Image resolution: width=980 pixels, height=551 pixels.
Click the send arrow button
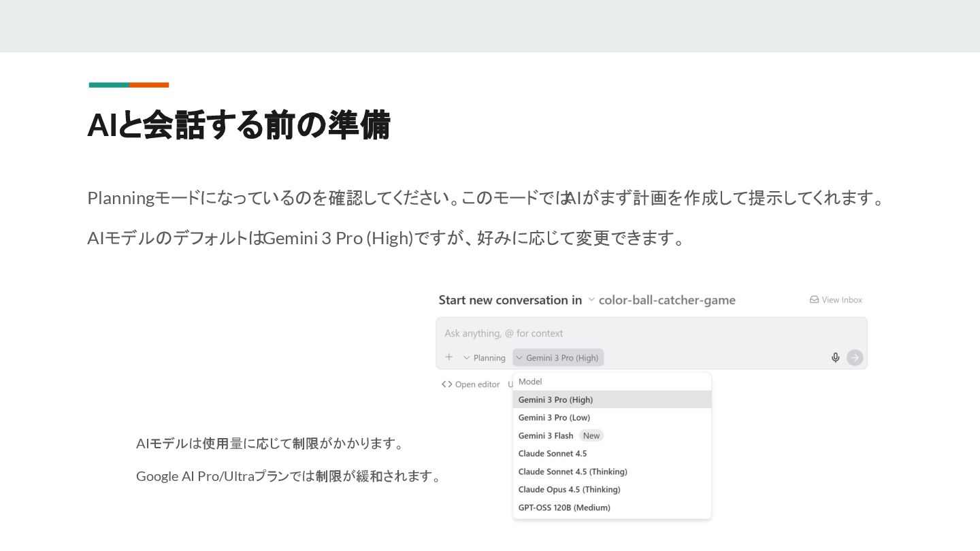point(855,358)
